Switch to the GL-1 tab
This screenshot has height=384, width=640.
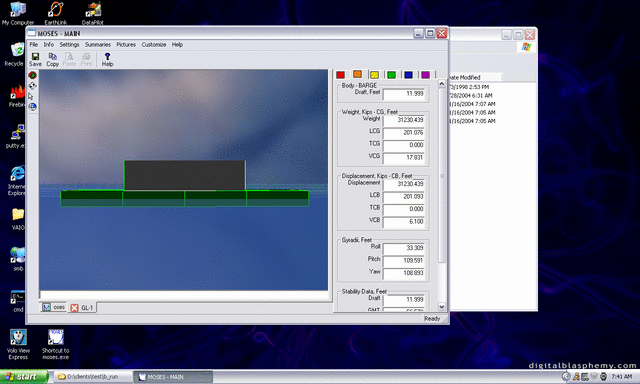(x=82, y=308)
